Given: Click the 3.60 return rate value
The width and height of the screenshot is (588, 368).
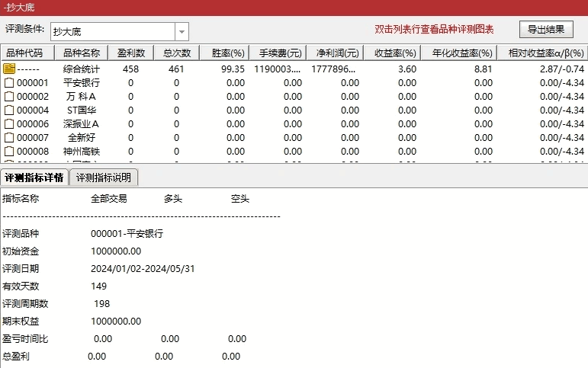Looking at the screenshot, I should (x=407, y=69).
